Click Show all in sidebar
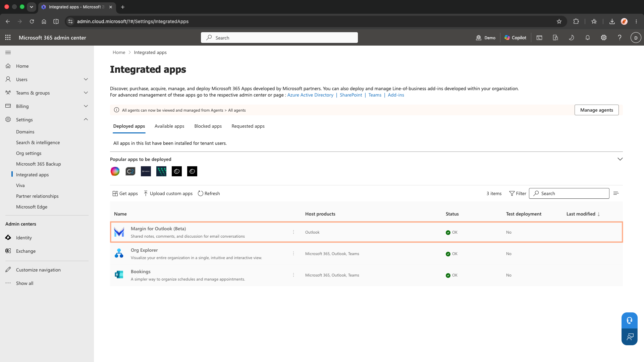Viewport: 644px width, 362px height. pyautogui.click(x=25, y=283)
